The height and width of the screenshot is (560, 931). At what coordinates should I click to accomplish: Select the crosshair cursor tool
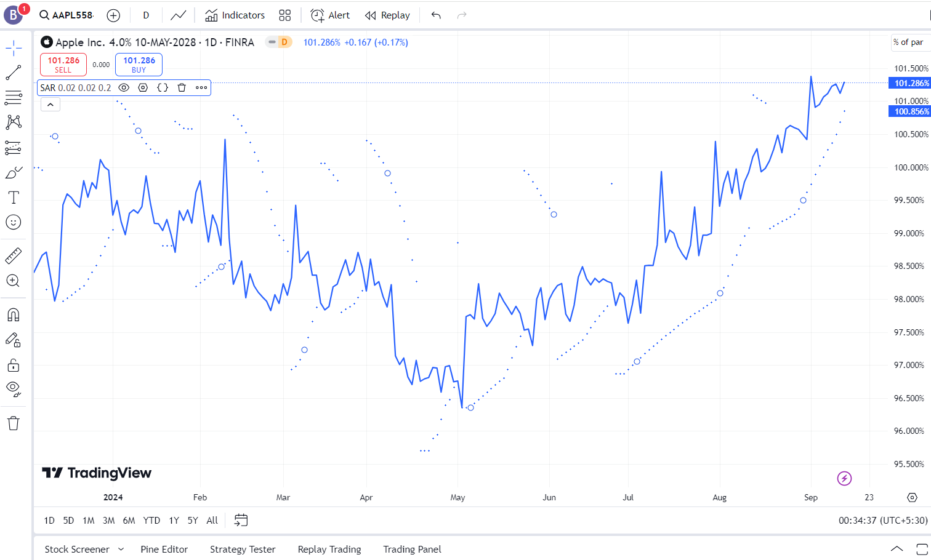(x=14, y=48)
